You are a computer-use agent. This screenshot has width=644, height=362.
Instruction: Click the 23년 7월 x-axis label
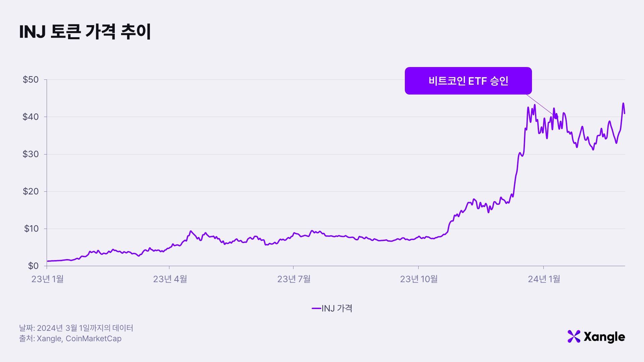294,279
